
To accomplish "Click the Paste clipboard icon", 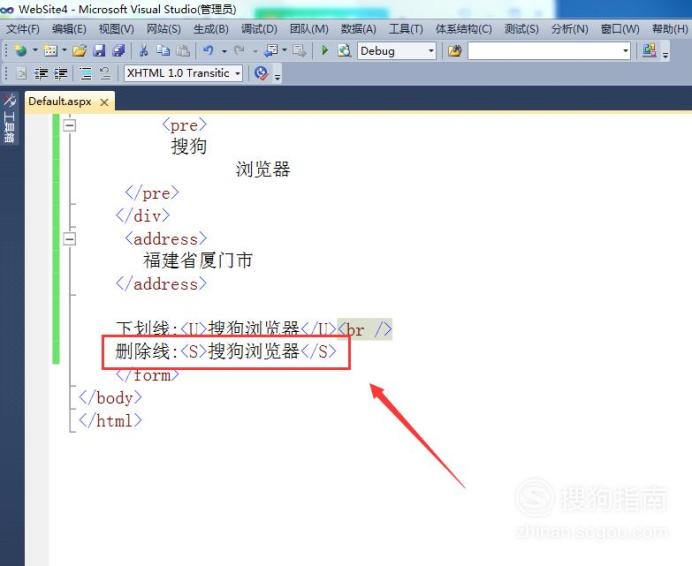I will [183, 51].
